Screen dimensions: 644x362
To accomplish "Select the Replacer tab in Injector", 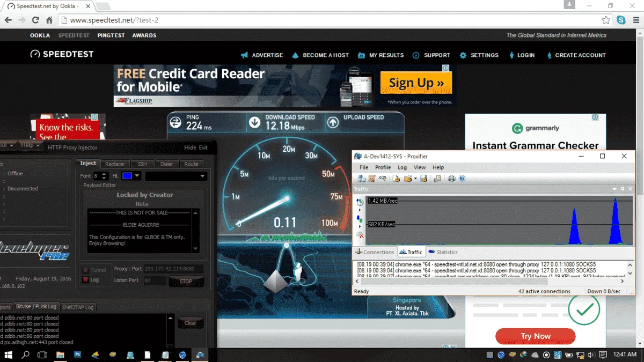I will (115, 164).
